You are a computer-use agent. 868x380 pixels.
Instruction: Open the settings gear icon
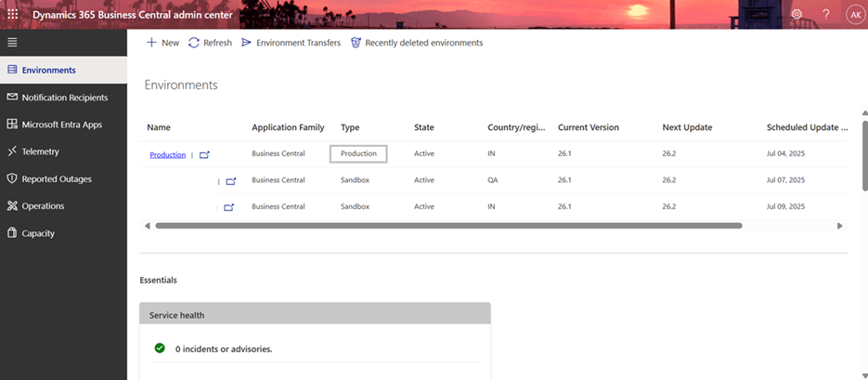[797, 15]
